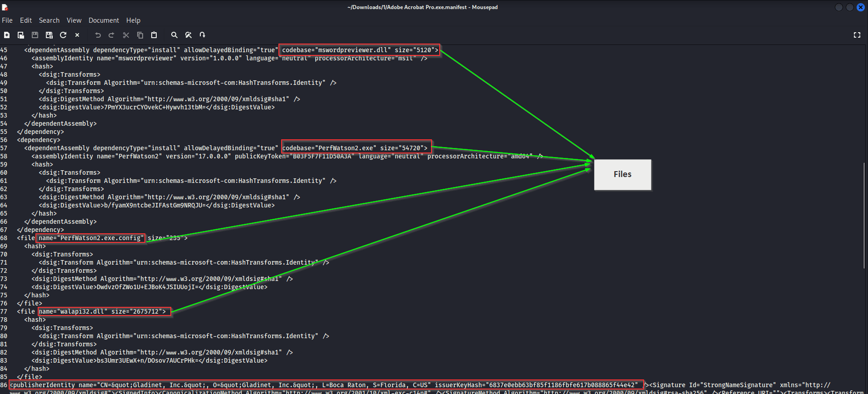Open the View menu

point(74,20)
